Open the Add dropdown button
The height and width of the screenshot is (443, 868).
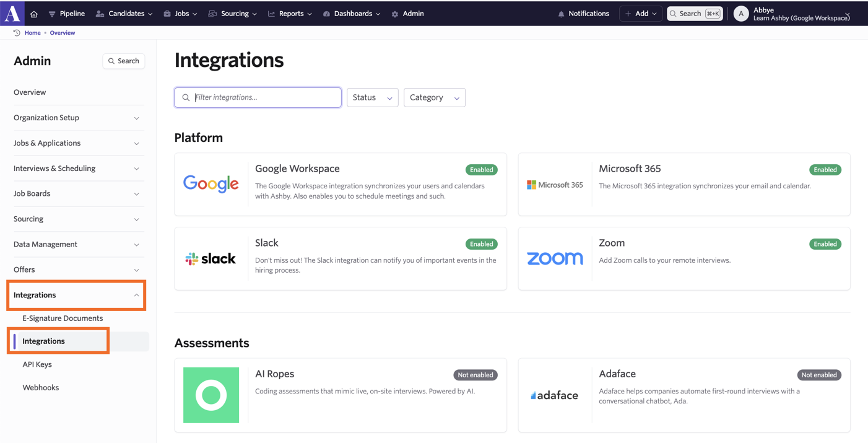click(x=641, y=14)
